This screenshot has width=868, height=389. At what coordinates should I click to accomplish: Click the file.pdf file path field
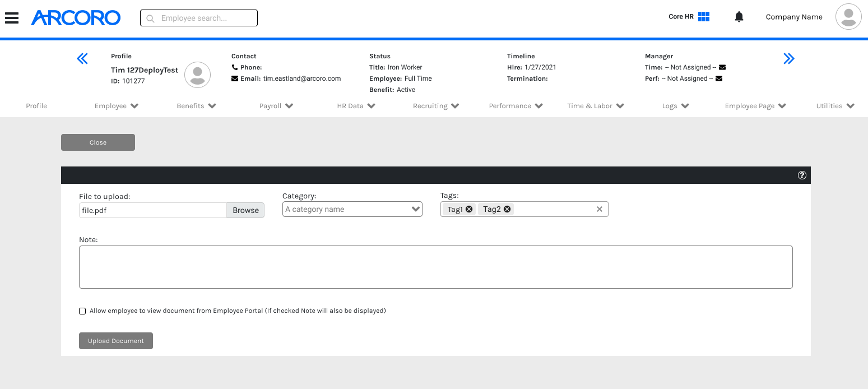pos(152,210)
